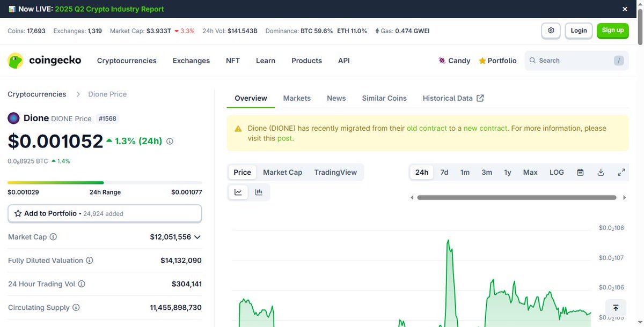Image resolution: width=644 pixels, height=327 pixels.
Task: Show Market Cap info tooltip
Action: tap(53, 237)
